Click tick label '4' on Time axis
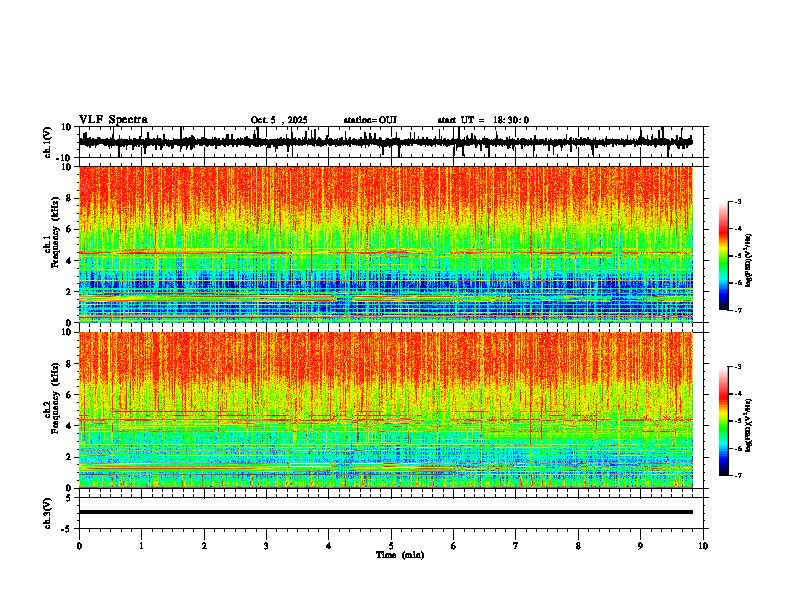 329,546
